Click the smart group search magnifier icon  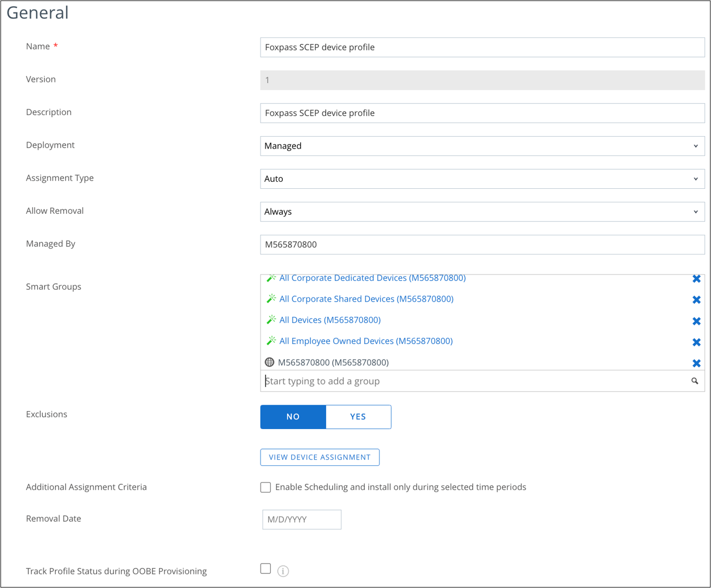[695, 381]
